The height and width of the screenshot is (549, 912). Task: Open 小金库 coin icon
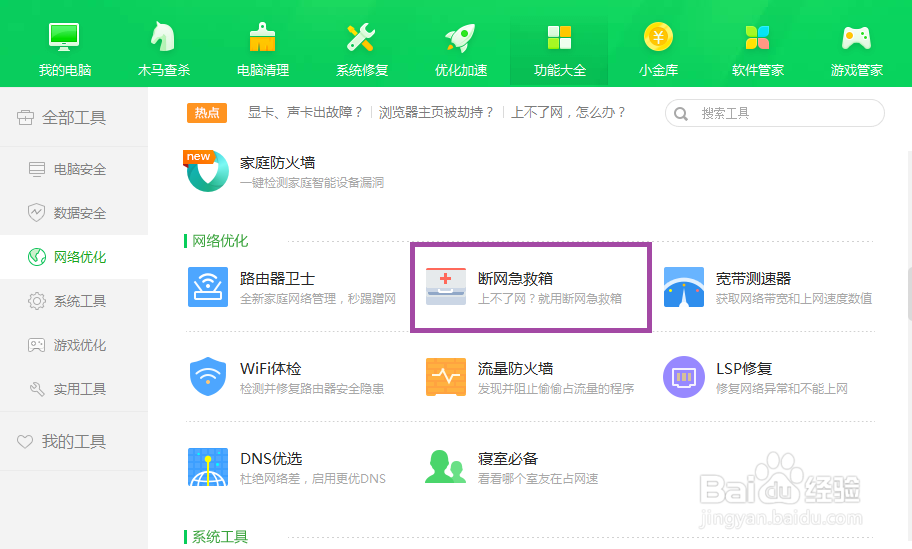coord(658,37)
